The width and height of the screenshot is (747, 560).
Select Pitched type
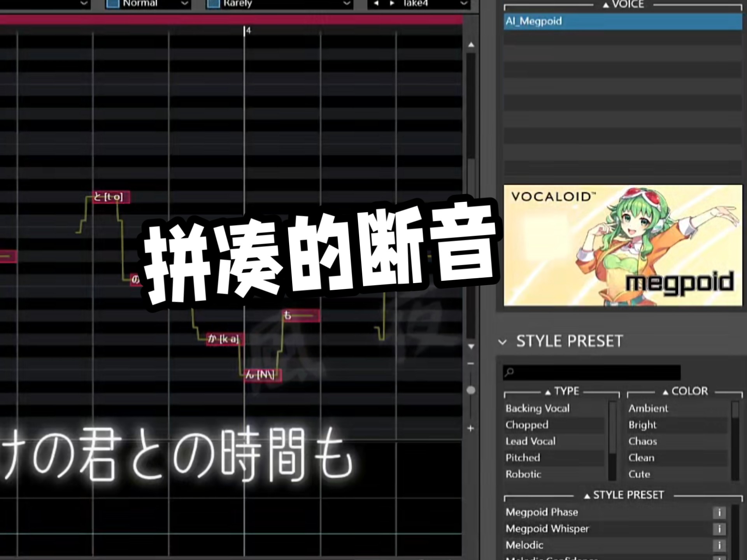click(554, 458)
